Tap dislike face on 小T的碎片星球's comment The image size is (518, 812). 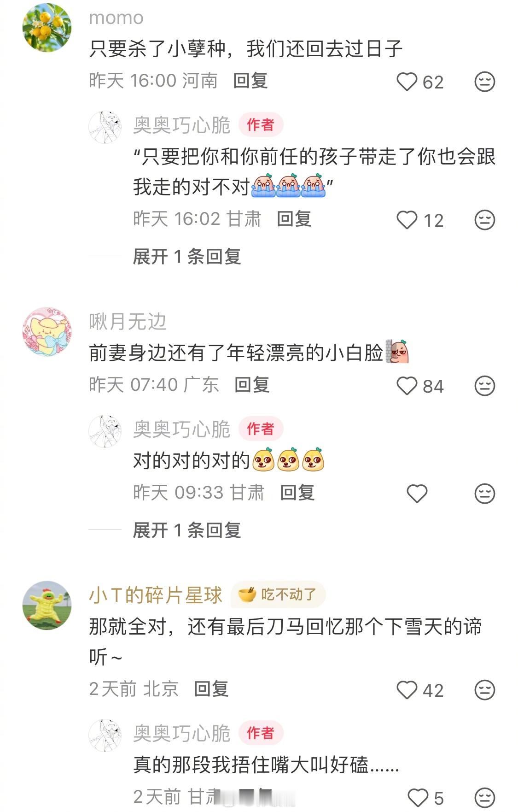484,690
